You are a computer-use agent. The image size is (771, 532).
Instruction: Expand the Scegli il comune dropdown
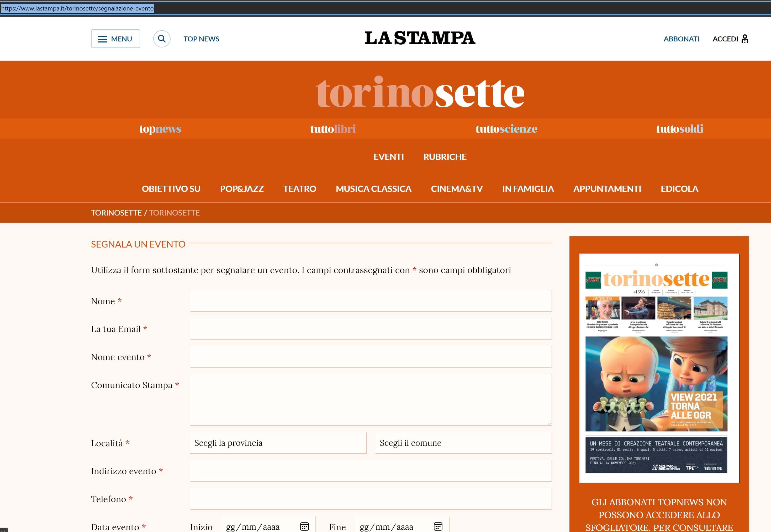pos(463,443)
